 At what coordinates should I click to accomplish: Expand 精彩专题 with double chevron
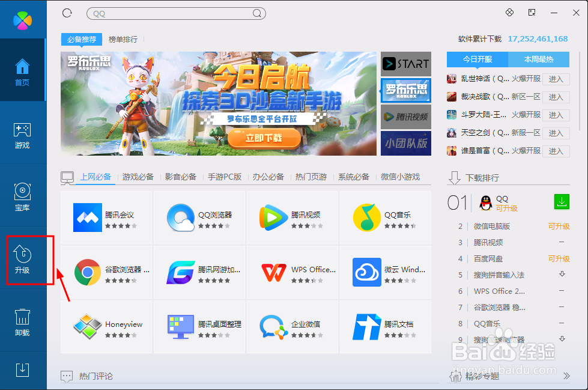pyautogui.click(x=566, y=376)
